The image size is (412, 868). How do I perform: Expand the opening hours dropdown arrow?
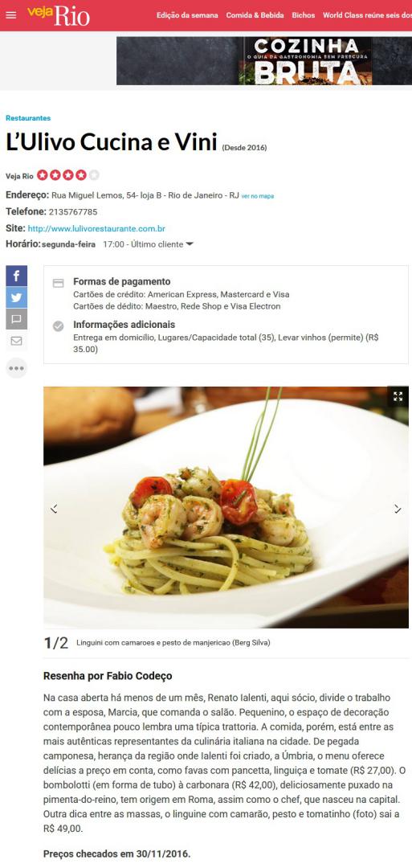[x=190, y=244]
